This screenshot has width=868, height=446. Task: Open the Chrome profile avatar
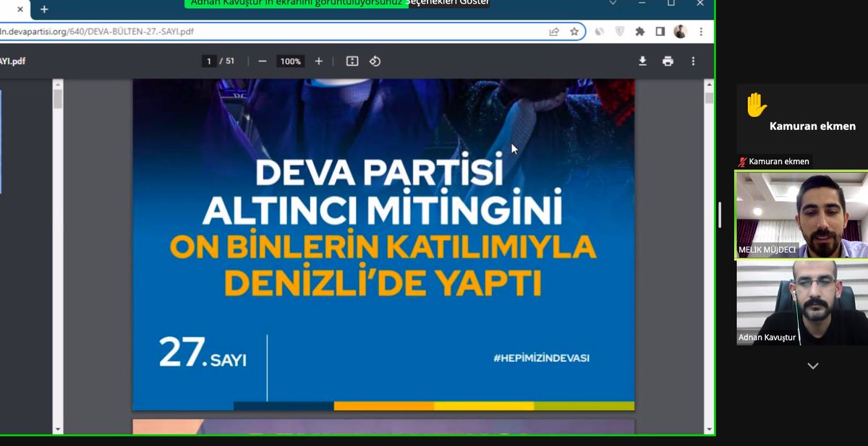[680, 32]
